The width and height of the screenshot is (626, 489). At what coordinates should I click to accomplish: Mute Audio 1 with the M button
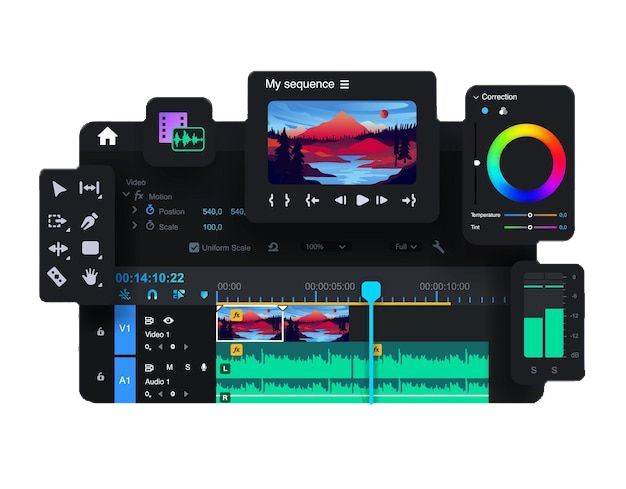coord(168,367)
